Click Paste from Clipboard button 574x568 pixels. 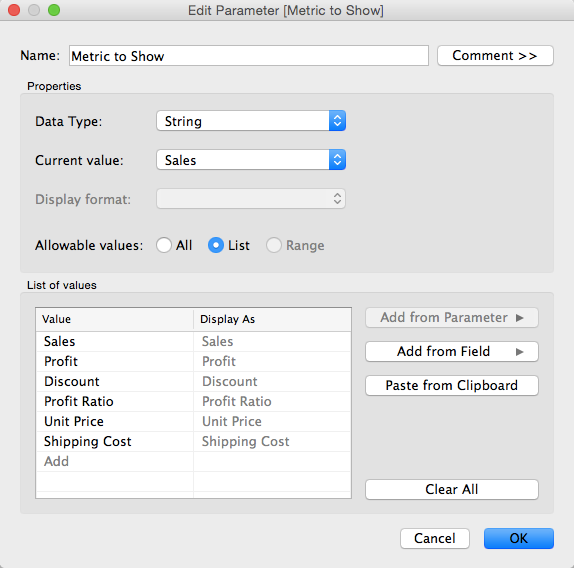[452, 385]
